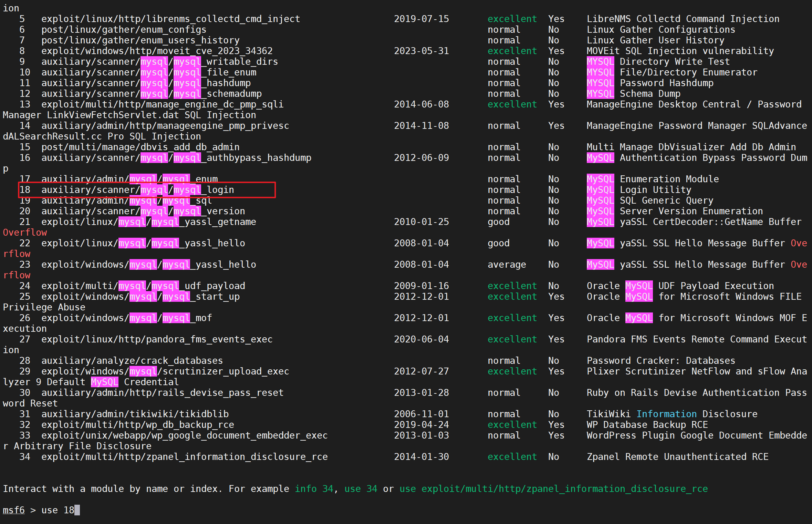The image size is (812, 524).
Task: Click 'use 34' example text
Action: (x=361, y=489)
